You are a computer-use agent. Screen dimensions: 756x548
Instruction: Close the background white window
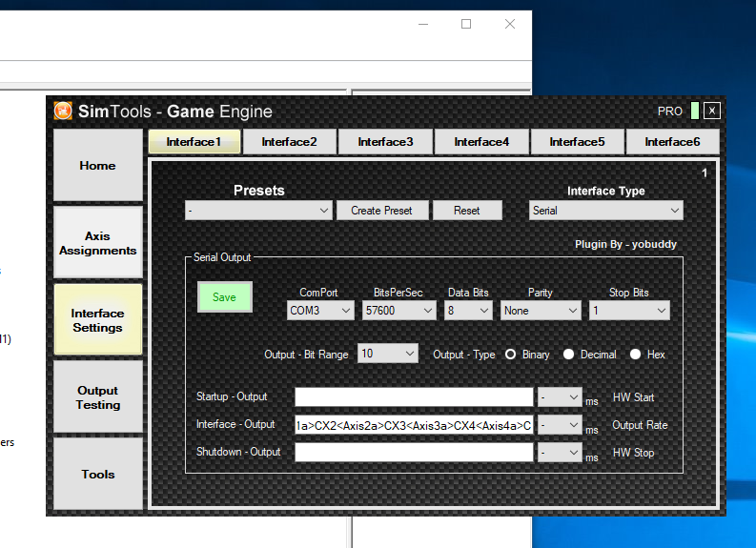click(x=510, y=24)
